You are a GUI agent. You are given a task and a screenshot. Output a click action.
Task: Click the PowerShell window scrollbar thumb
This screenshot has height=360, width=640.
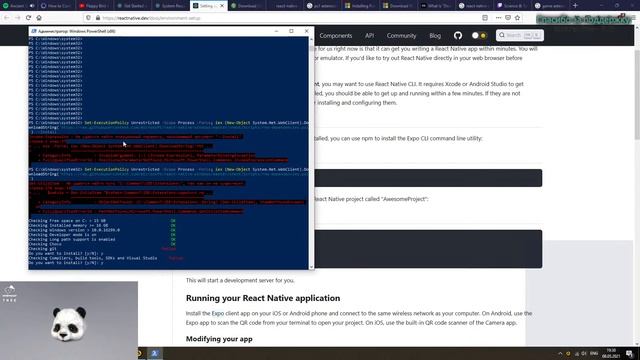pyautogui.click(x=311, y=48)
